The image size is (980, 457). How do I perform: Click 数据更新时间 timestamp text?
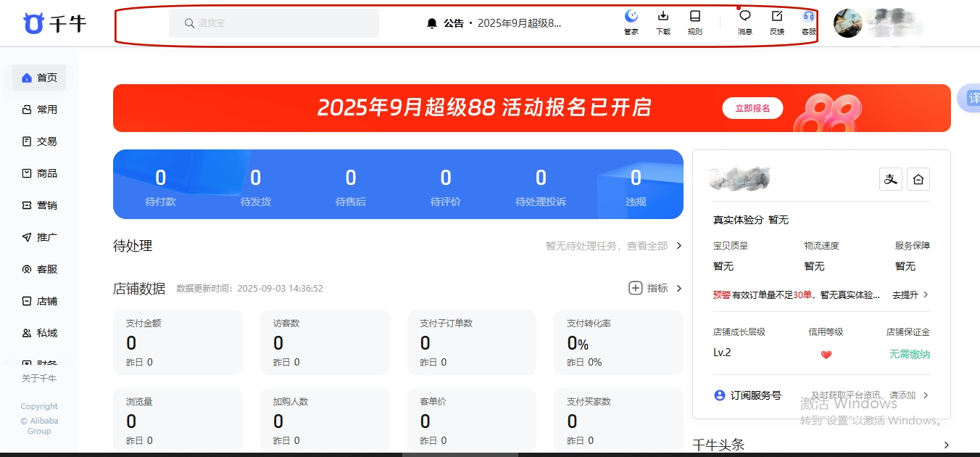[250, 289]
